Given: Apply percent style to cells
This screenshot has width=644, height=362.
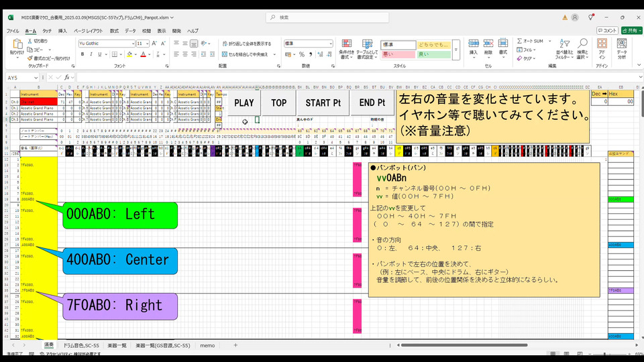Looking at the screenshot, I should pyautogui.click(x=302, y=54).
